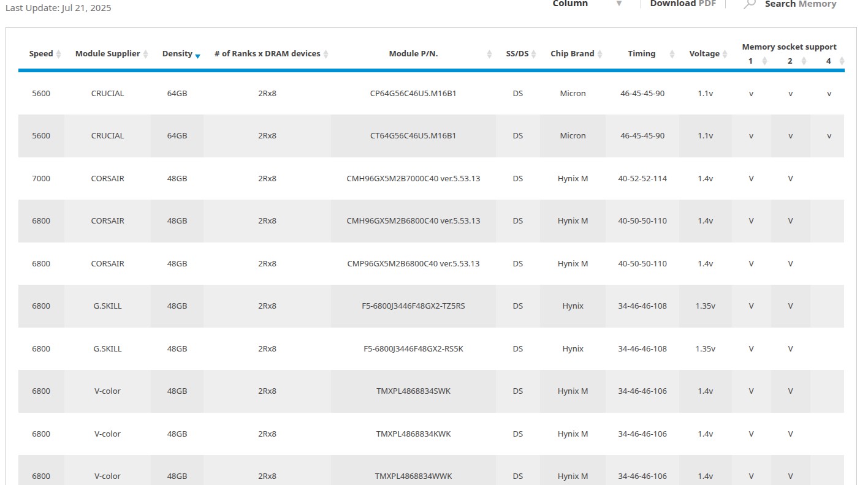Click CORSAIR supplier in 7000 speed row
Screen dimensions: 868x485
(107, 179)
